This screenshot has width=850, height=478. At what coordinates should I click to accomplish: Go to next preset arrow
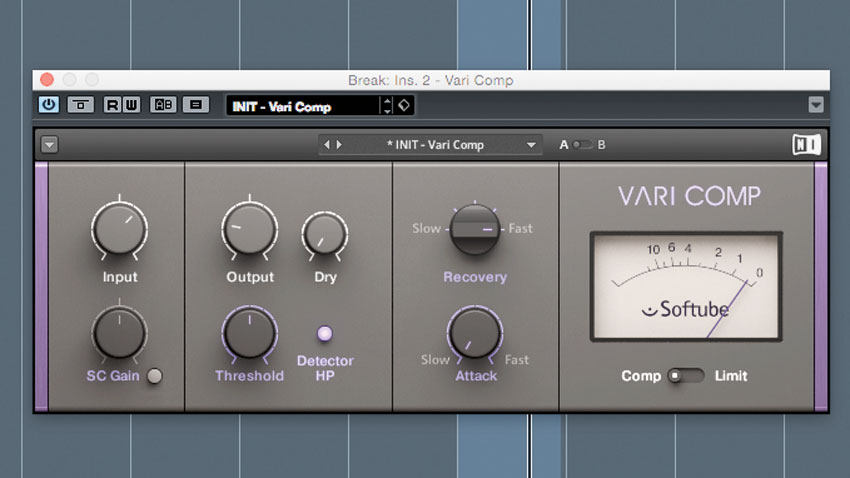coord(339,145)
